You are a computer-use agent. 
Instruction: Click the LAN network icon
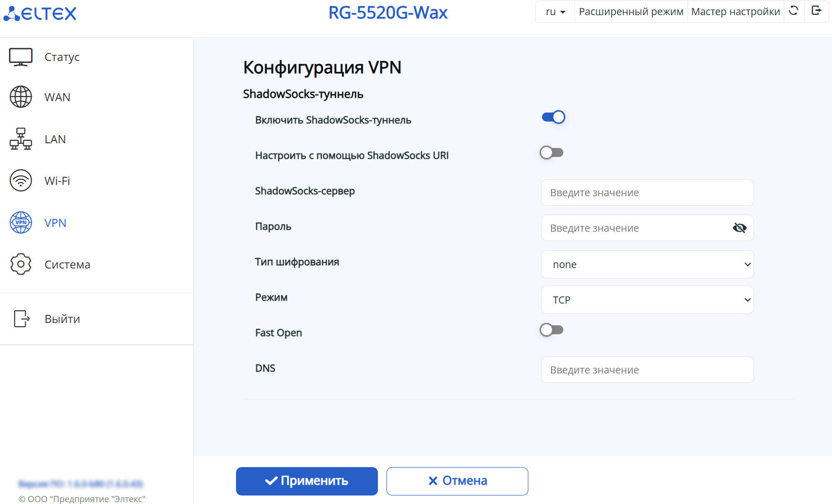[21, 139]
